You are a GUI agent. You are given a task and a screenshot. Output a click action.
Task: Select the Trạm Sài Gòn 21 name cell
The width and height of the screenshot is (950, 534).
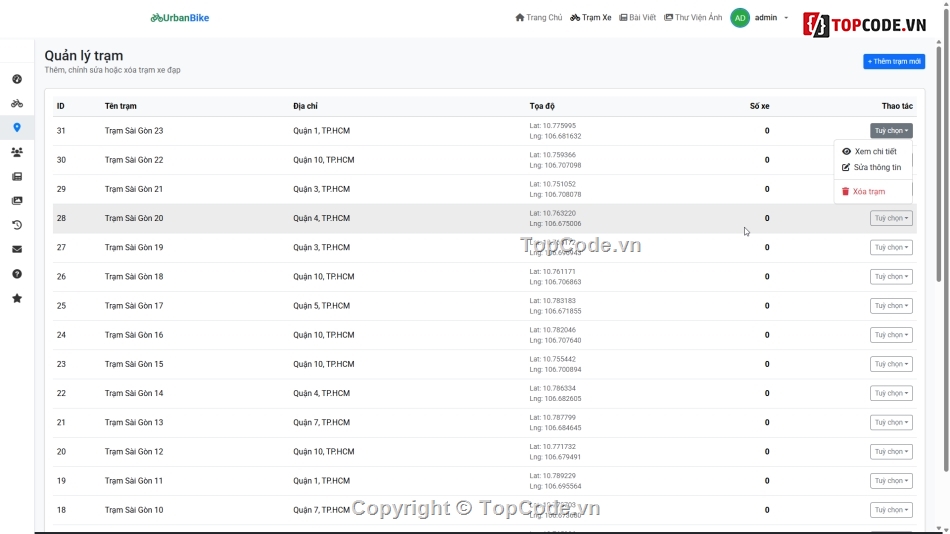(x=134, y=189)
